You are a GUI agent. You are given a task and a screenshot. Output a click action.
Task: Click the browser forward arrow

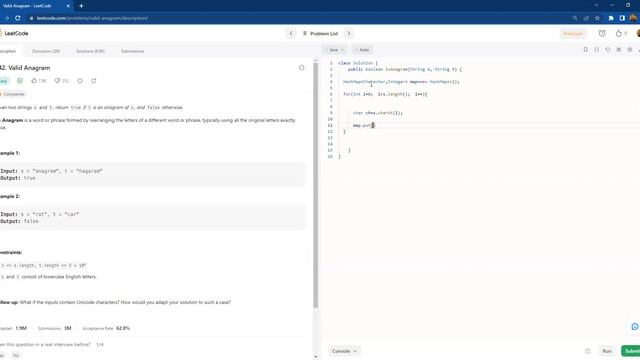(x=6, y=18)
